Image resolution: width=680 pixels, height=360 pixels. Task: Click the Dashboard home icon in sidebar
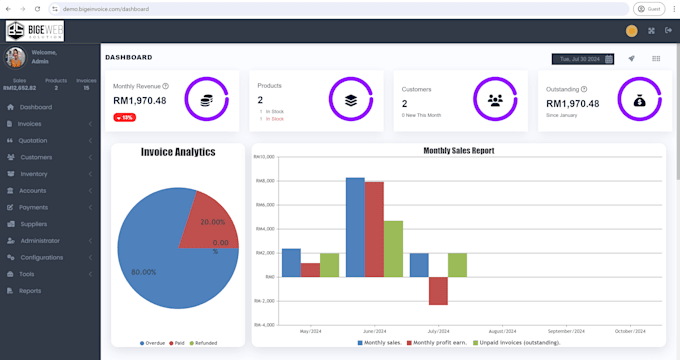click(10, 107)
